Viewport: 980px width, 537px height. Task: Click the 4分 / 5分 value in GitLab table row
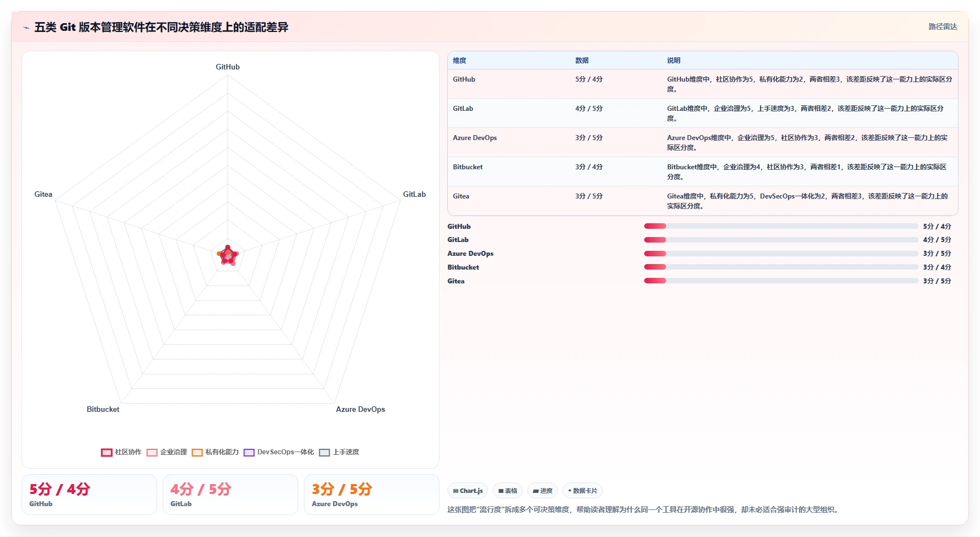click(589, 109)
